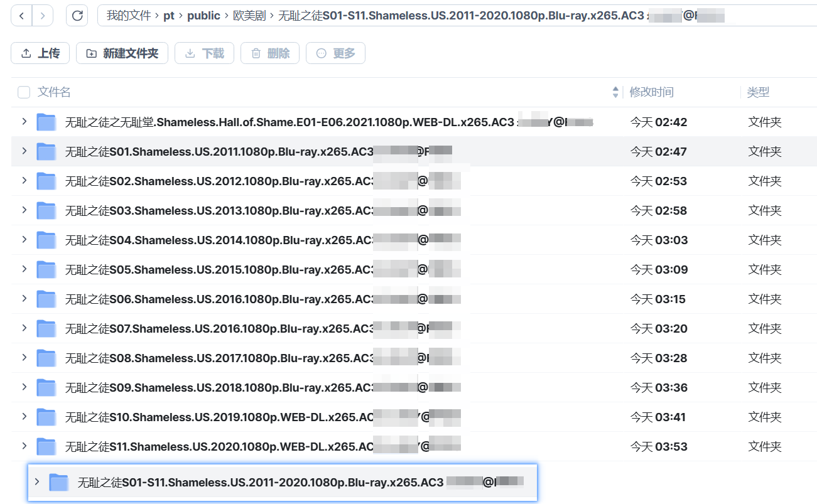The height and width of the screenshot is (504, 817).
Task: Expand the 无耻之徒S04 folder row
Action: 24,240
